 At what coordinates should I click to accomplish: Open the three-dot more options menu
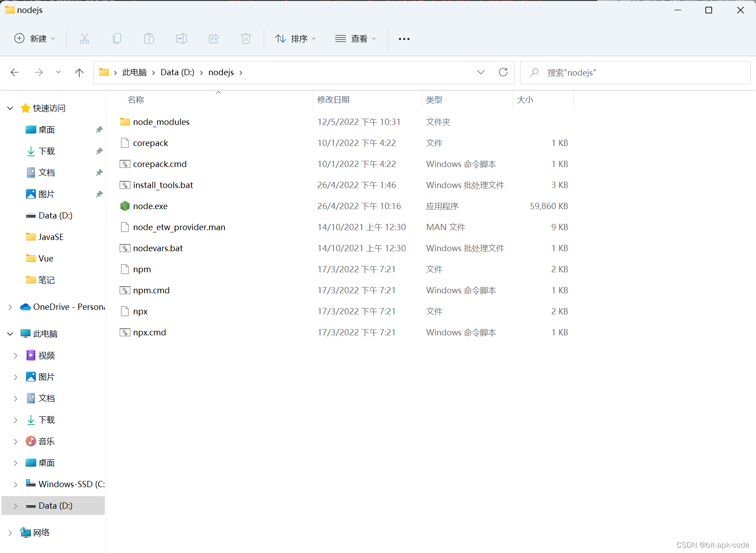coord(404,39)
